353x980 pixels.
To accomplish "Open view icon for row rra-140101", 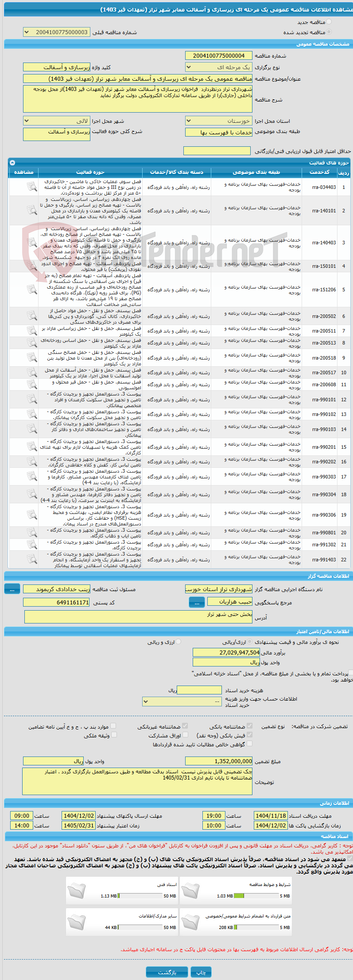I will coord(31,211).
